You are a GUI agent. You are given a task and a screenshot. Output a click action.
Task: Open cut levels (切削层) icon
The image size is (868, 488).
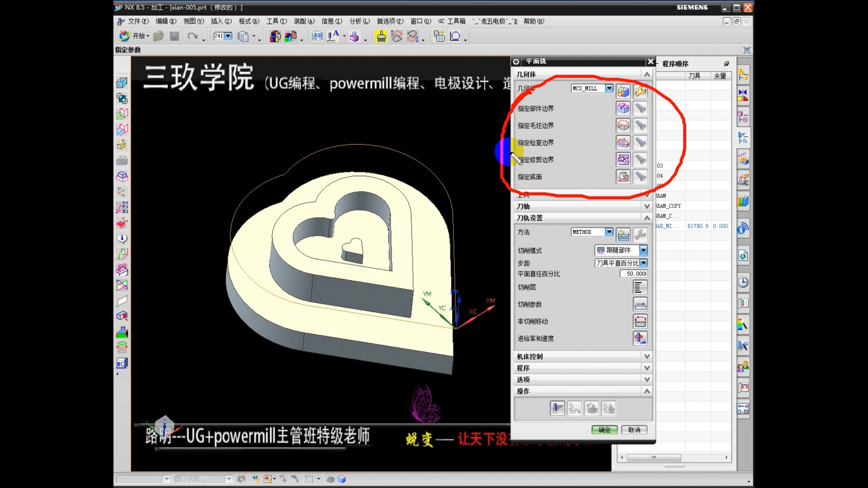640,287
